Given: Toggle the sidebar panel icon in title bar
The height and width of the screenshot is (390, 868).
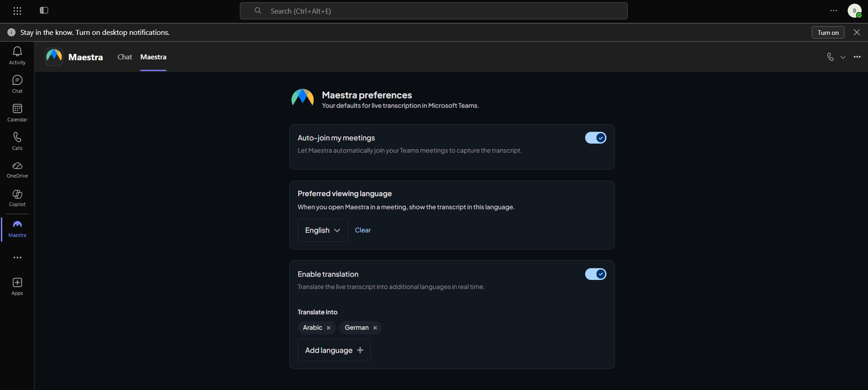Looking at the screenshot, I should (44, 10).
